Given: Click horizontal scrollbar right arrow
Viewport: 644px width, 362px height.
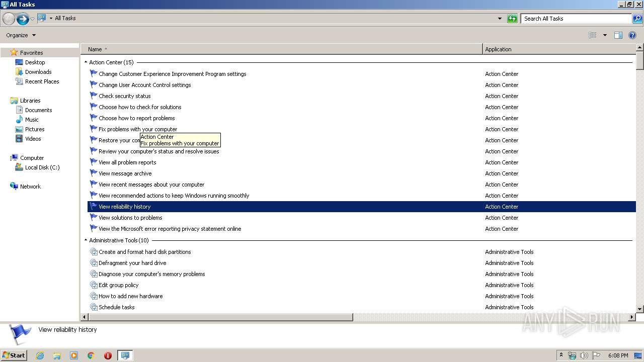Looking at the screenshot, I should (632, 317).
